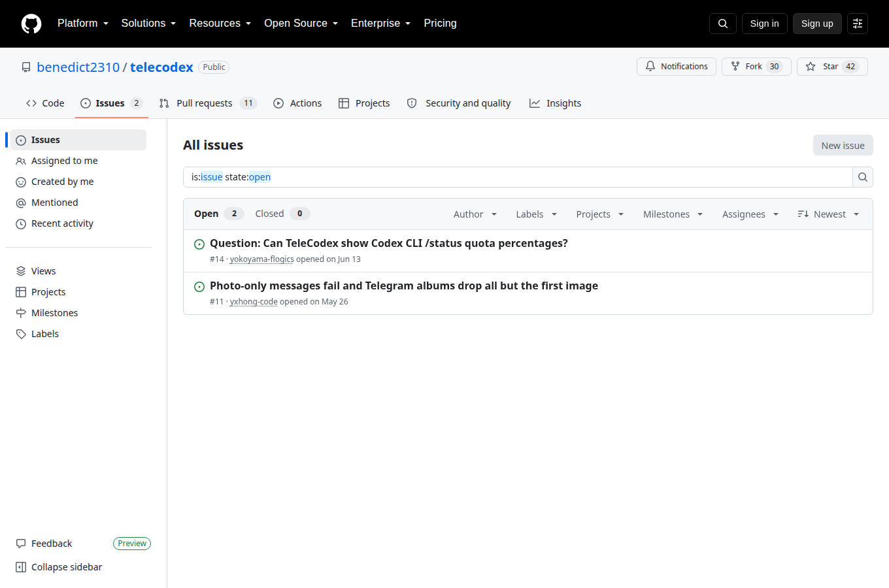Click the Created by me smiley icon
The image size is (889, 588).
click(x=21, y=182)
